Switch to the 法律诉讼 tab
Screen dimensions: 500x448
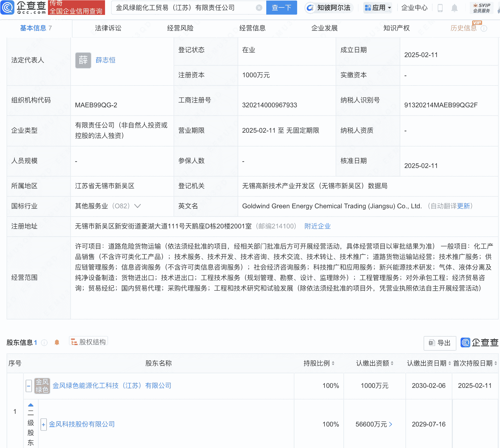point(108,28)
